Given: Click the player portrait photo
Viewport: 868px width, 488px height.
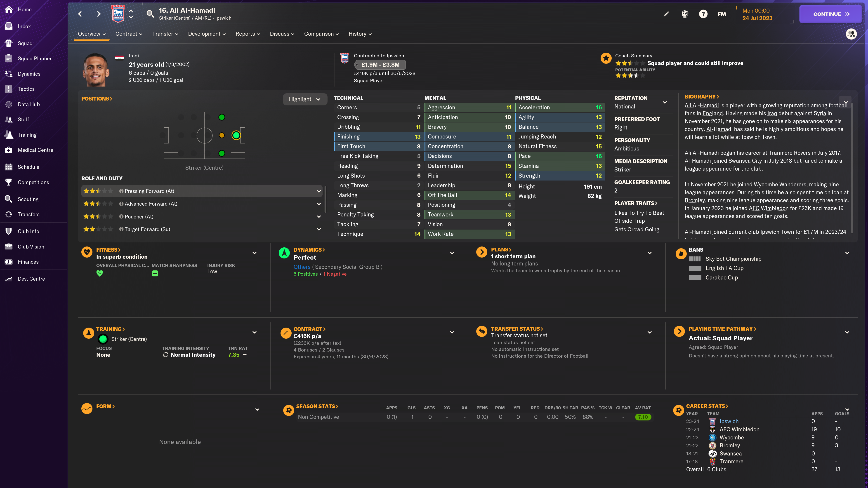Looking at the screenshot, I should [96, 70].
